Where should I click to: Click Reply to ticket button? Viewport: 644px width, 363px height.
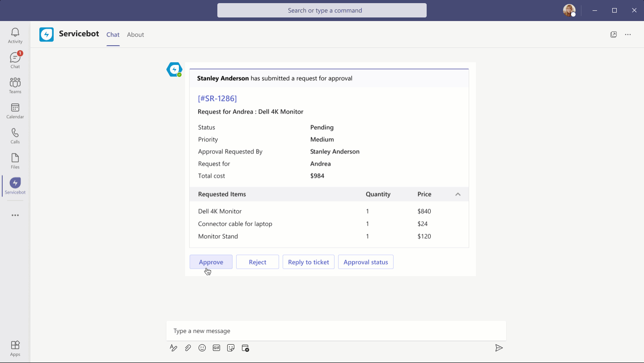309,262
